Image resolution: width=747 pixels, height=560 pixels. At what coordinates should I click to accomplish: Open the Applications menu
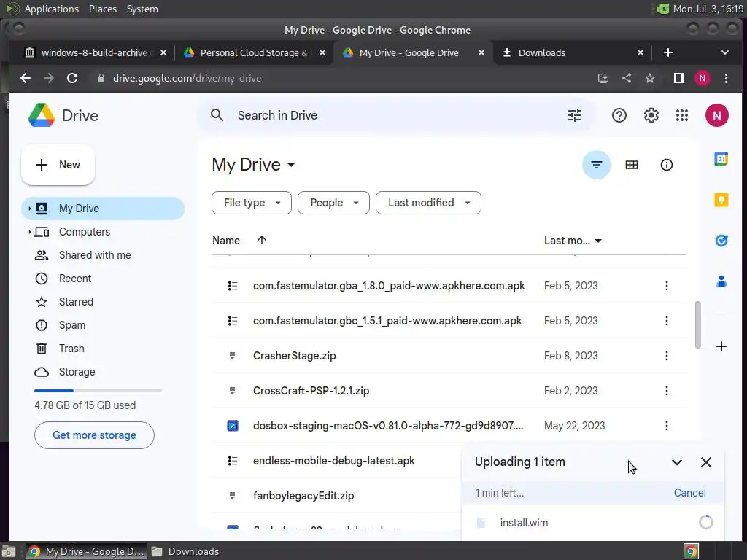[x=52, y=9]
